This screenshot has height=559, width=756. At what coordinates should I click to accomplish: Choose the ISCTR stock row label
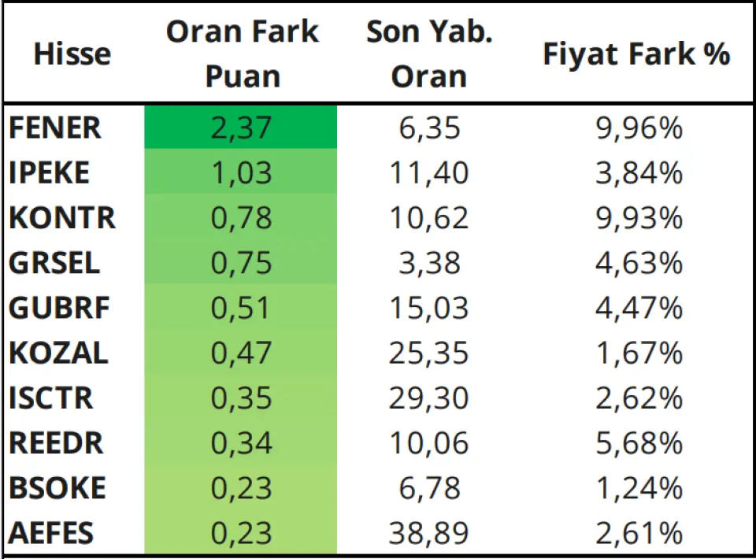50,398
